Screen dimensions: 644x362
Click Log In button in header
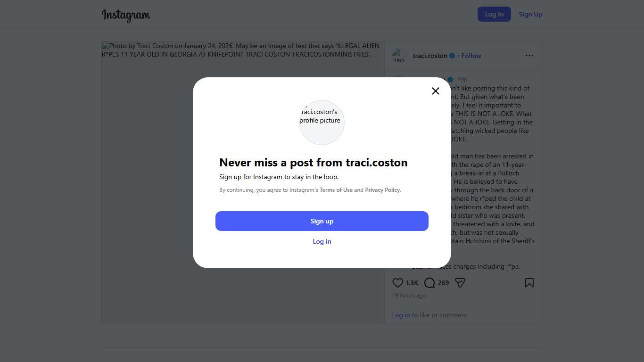[494, 14]
